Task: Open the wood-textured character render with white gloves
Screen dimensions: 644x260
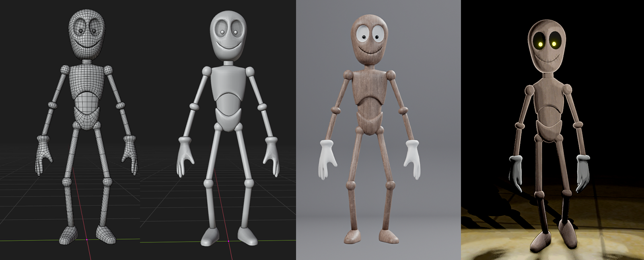Action: click(378, 130)
